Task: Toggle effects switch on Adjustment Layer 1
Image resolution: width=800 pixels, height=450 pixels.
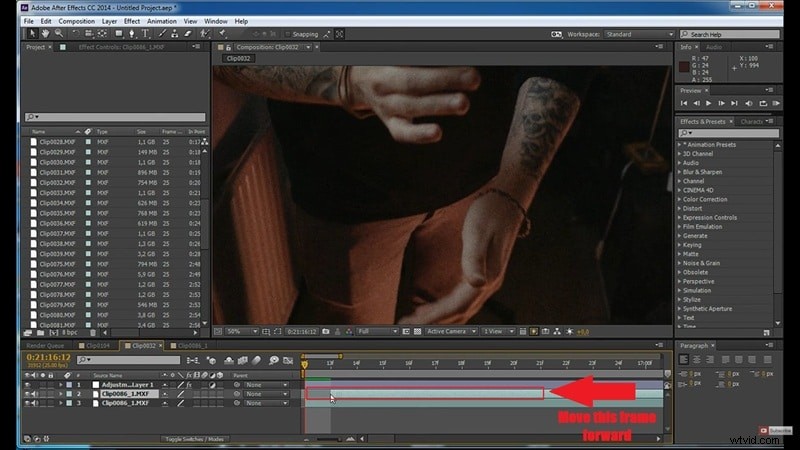Action: 189,385
